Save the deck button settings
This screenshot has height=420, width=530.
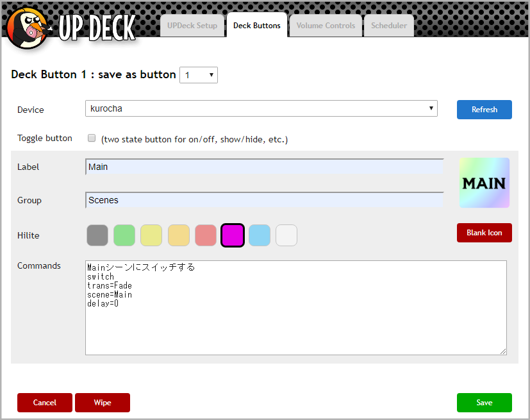[484, 403]
